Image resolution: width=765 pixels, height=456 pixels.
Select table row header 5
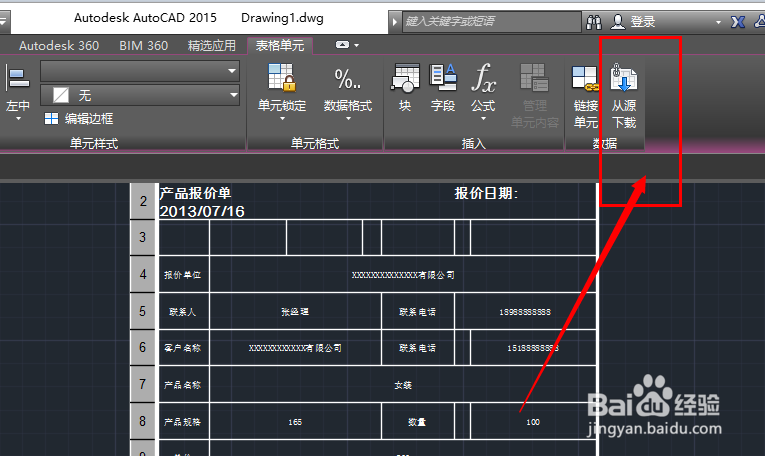coord(142,311)
